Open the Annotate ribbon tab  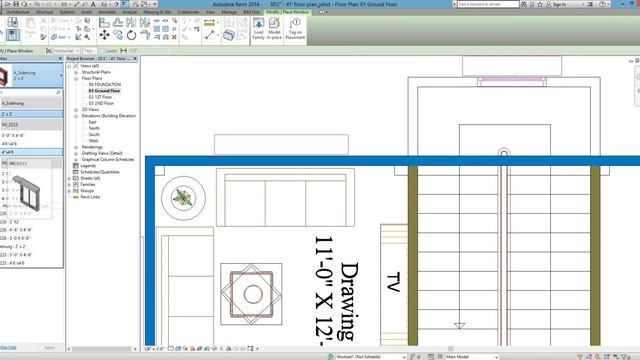pyautogui.click(x=107, y=12)
